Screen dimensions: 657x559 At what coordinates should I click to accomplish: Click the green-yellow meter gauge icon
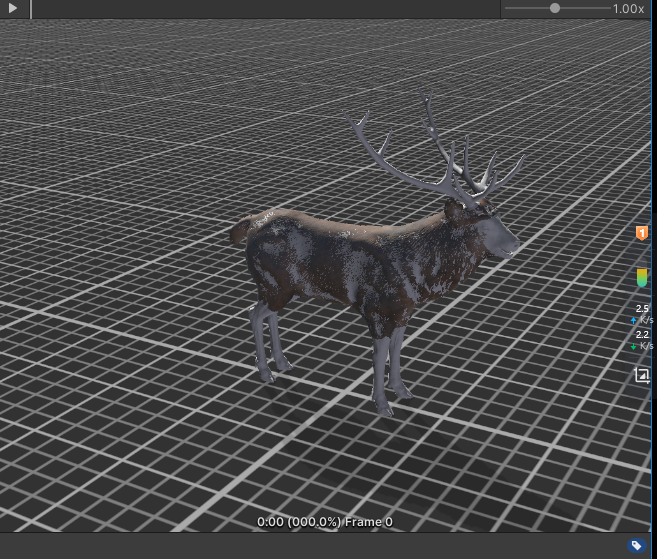tap(641, 278)
